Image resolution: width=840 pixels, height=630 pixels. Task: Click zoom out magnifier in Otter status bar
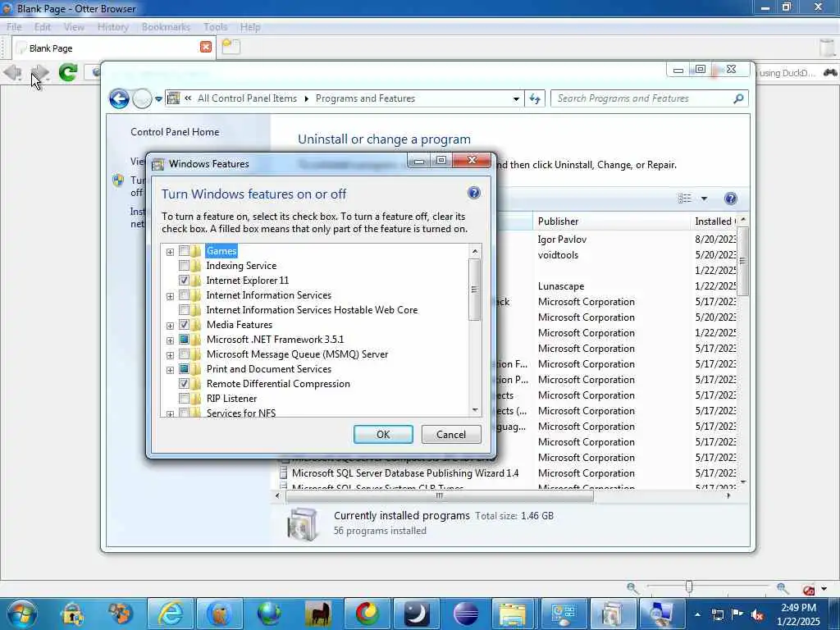coord(632,589)
